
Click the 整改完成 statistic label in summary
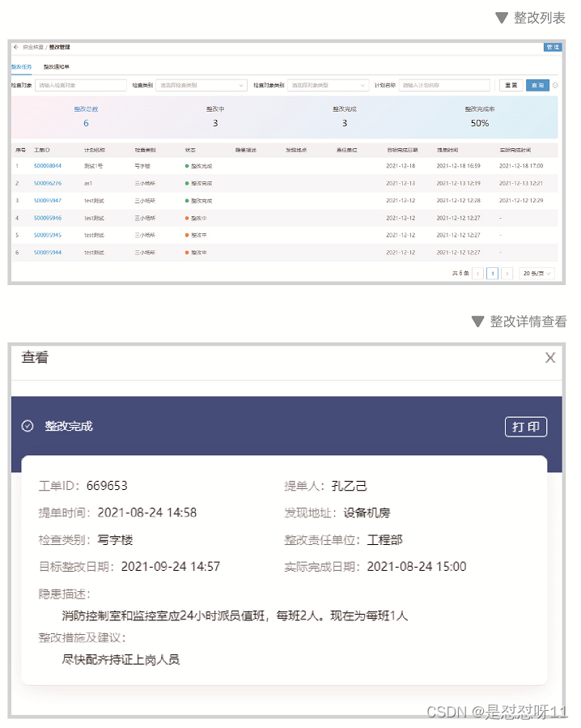[x=345, y=109]
